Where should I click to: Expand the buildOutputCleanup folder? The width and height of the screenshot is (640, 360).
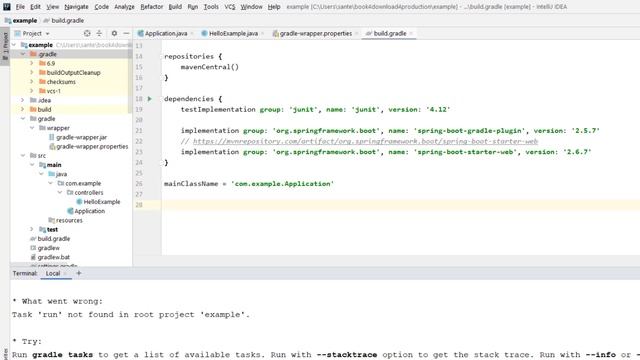[32, 73]
